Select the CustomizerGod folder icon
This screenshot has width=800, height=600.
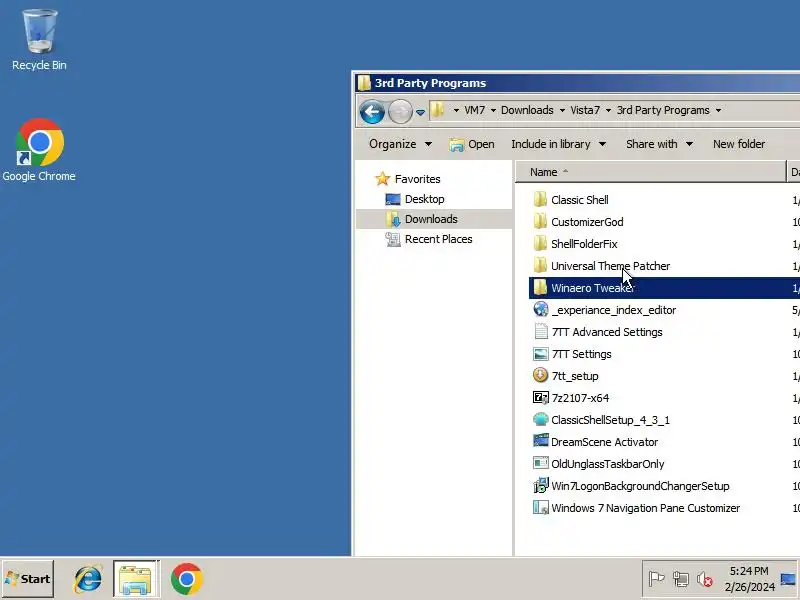[540, 221]
